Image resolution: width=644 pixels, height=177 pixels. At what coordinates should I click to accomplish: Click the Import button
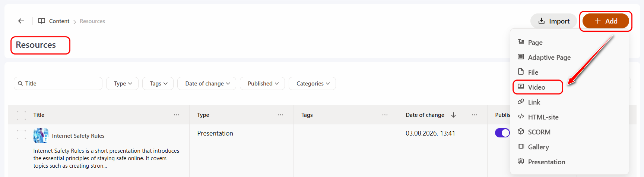pos(554,21)
